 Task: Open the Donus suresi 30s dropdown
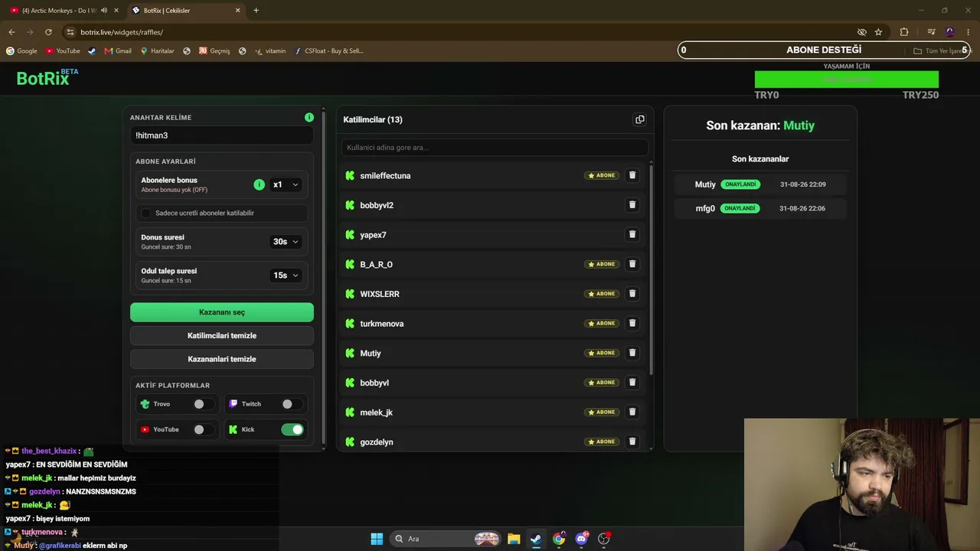286,242
